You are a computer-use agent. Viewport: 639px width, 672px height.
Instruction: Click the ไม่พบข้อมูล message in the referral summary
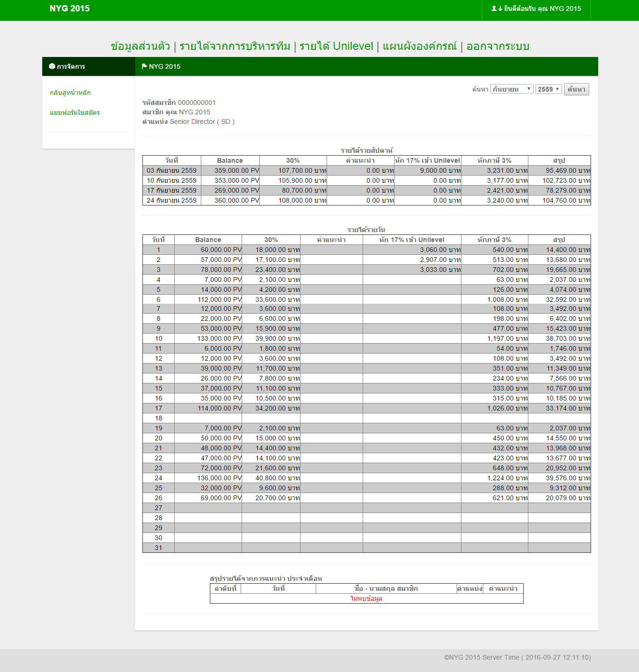(366, 598)
